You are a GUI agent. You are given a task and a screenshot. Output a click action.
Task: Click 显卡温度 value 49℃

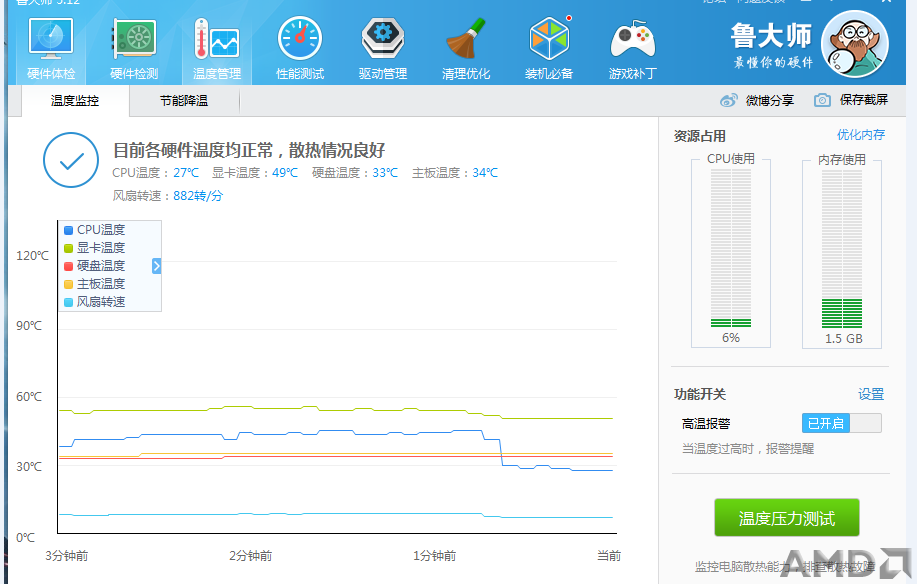pos(285,173)
